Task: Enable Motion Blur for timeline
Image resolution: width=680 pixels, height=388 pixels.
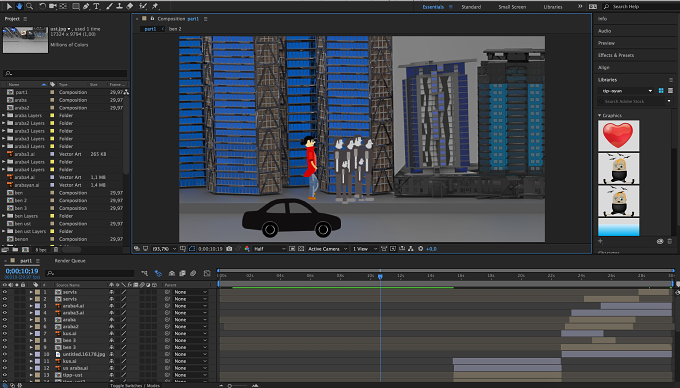Action: click(x=193, y=273)
